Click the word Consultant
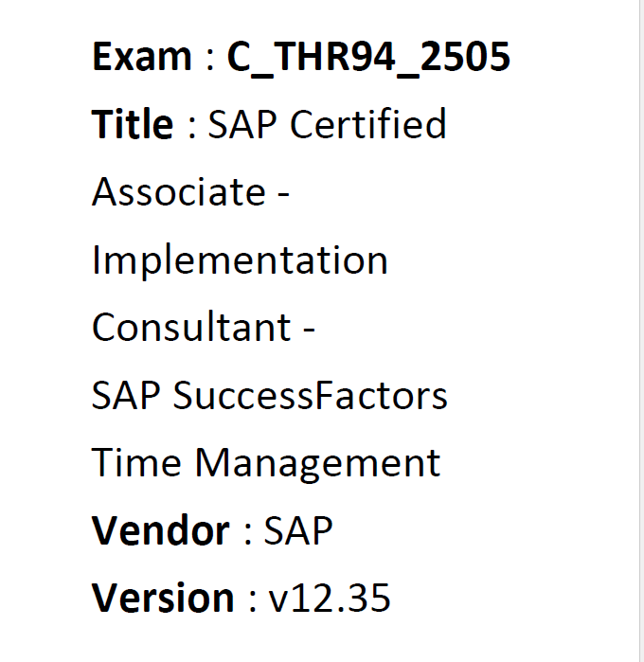 pyautogui.click(x=191, y=327)
